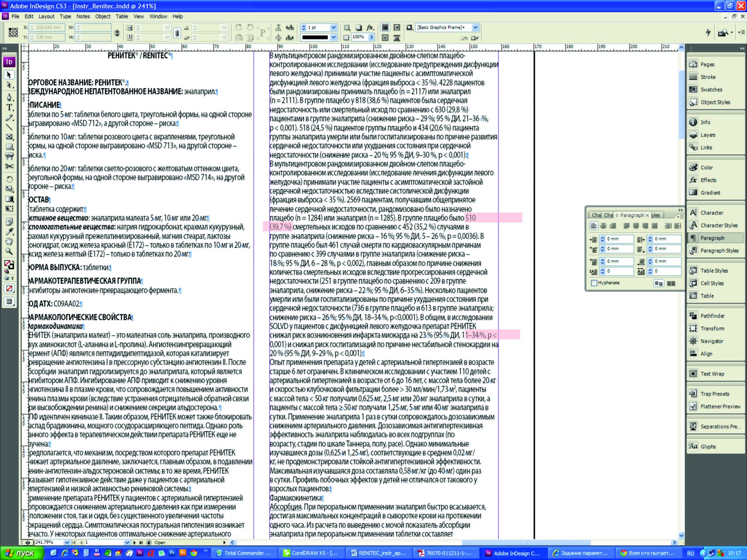Set paragraph alignment to Align center
Screen dimensions: 747x560
(603, 226)
